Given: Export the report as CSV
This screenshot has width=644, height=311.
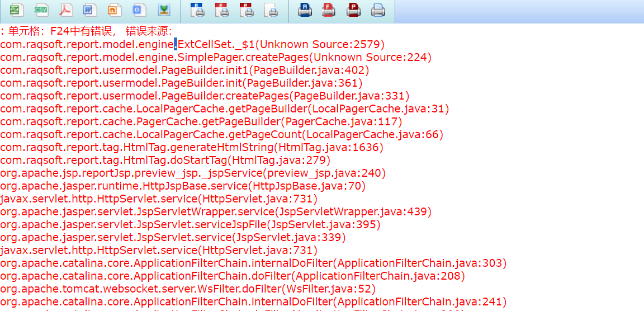Looking at the screenshot, I should pos(41,10).
